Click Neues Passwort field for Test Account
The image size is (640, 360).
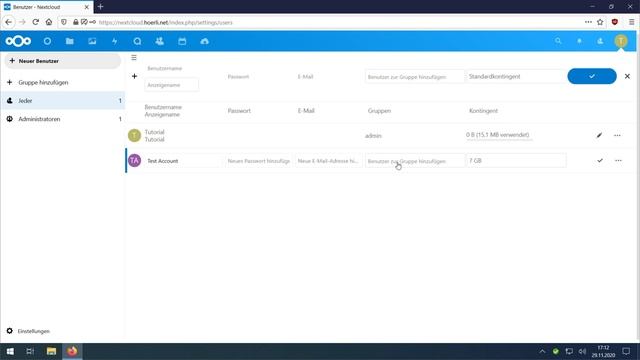click(x=258, y=161)
